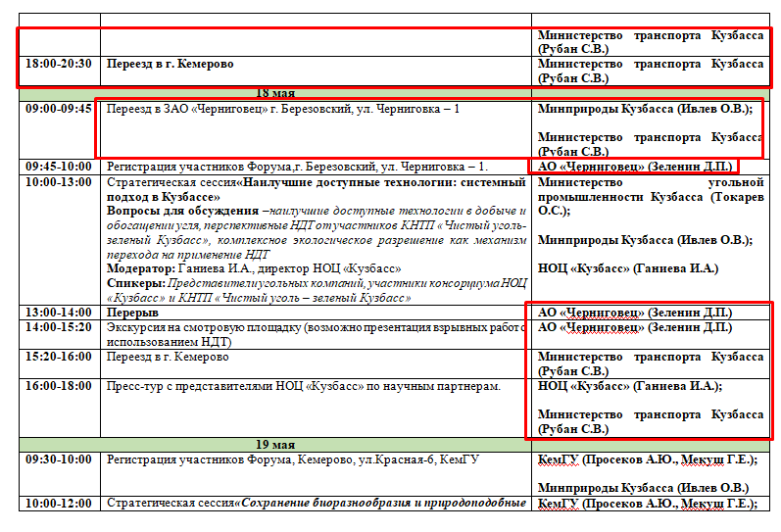The width and height of the screenshot is (781, 532).
Task: Click "Минприроды Кузбасса (Ивлев О.В.)" in 10:00-13:00 row
Action: (645, 240)
